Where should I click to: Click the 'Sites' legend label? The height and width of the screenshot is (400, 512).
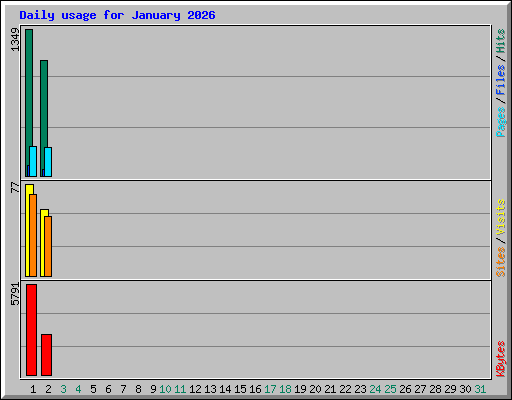coord(501,262)
